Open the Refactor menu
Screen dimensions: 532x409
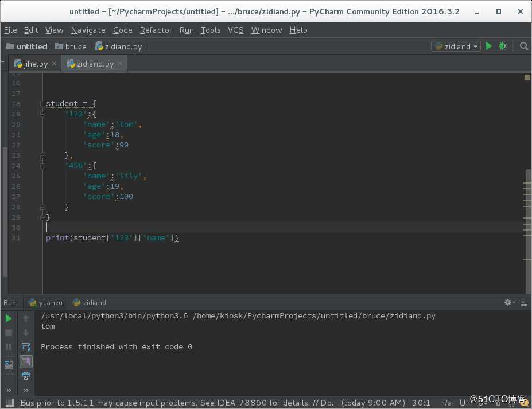pyautogui.click(x=156, y=30)
